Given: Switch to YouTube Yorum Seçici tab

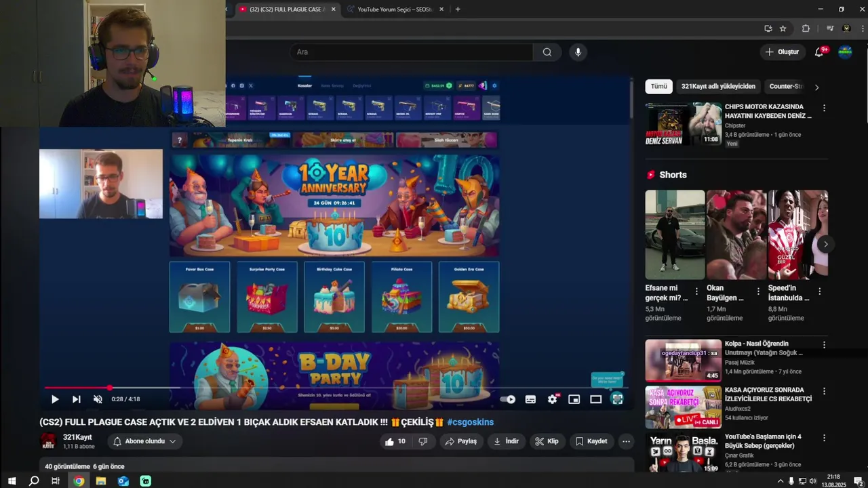Looking at the screenshot, I should [x=395, y=9].
